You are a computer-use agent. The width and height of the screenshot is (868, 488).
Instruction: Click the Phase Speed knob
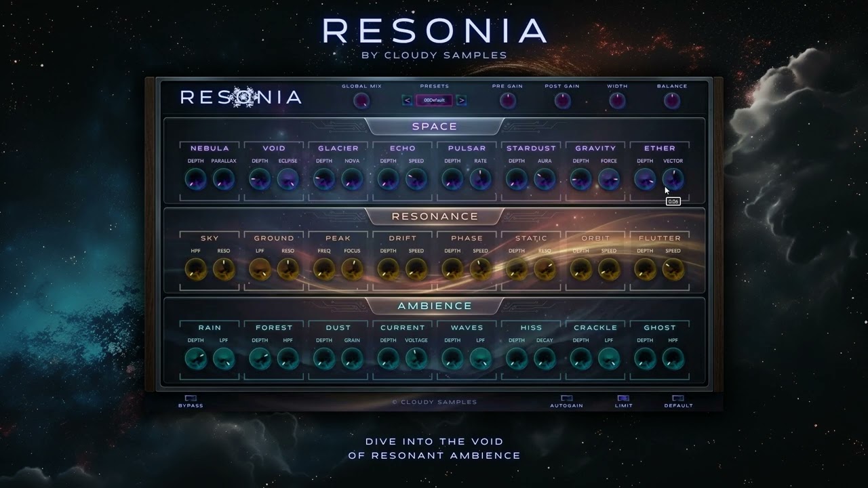(x=481, y=269)
